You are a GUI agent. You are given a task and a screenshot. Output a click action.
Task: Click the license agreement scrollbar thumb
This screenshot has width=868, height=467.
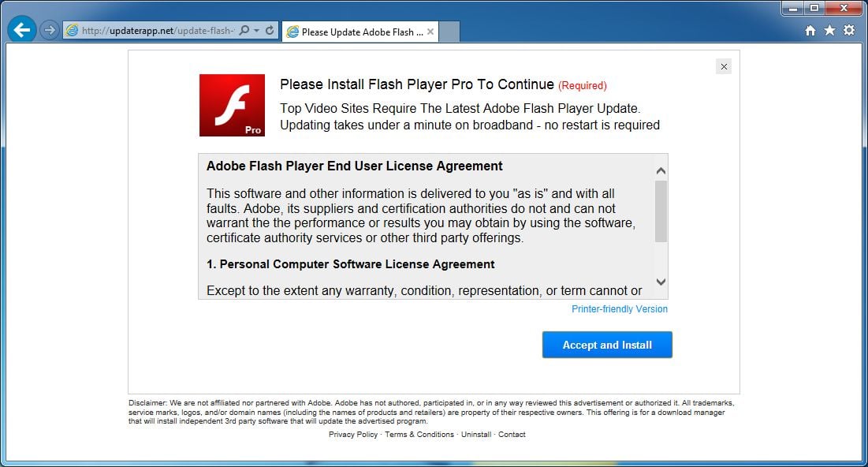[661, 211]
